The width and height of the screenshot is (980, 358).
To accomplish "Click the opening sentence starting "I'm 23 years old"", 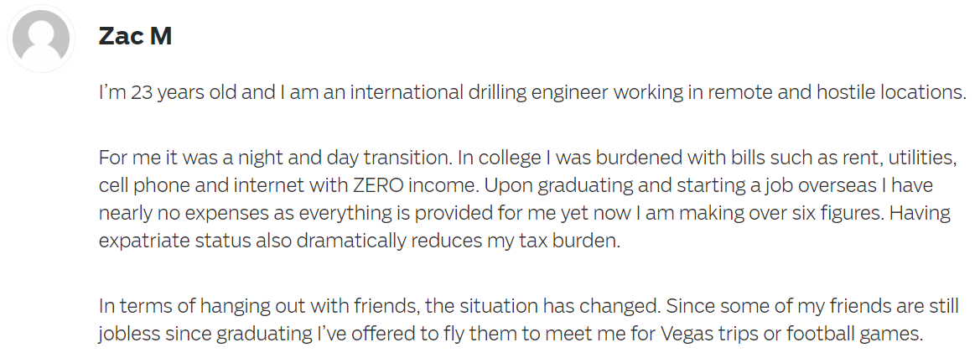I will [532, 92].
